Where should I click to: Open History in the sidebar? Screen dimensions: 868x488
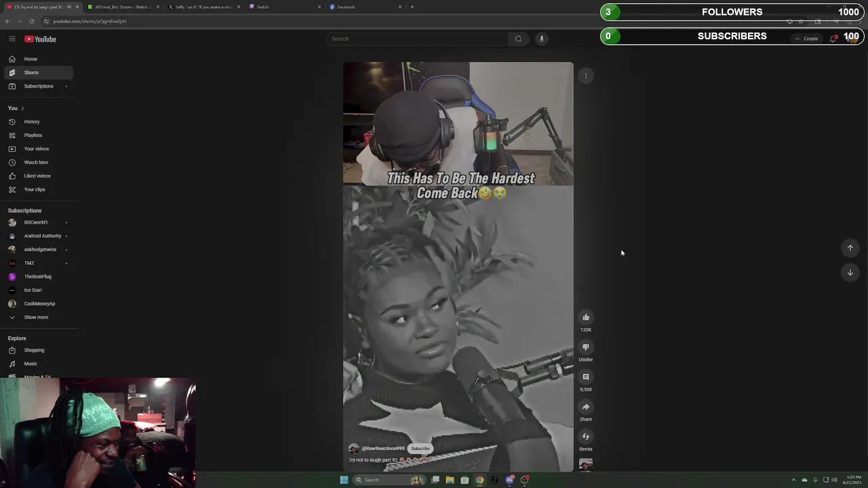[x=38, y=122]
